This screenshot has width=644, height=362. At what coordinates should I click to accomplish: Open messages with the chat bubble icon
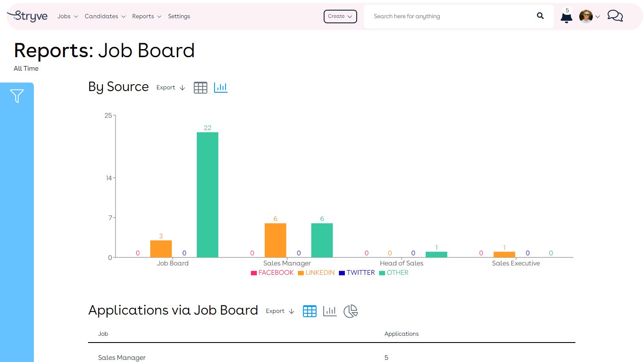[x=615, y=16]
